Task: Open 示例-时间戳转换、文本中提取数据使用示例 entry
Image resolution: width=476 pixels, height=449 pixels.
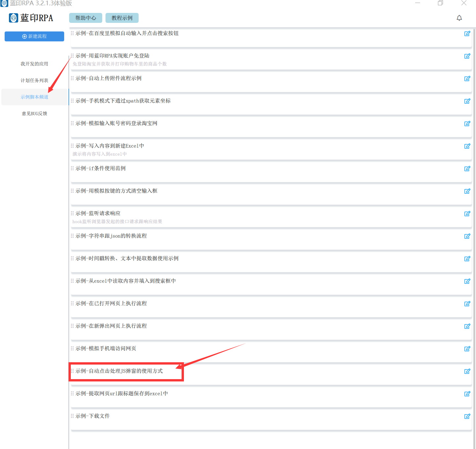Action: coord(127,258)
